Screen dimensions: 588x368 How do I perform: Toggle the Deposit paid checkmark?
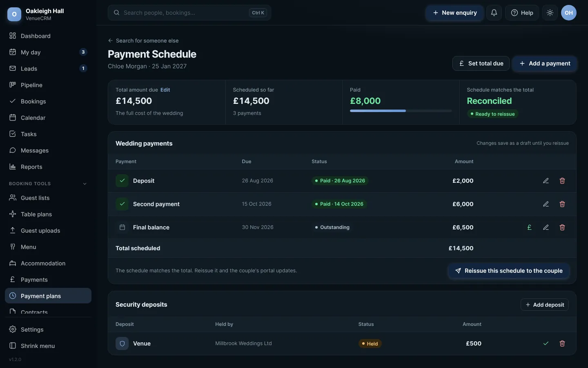click(x=122, y=181)
